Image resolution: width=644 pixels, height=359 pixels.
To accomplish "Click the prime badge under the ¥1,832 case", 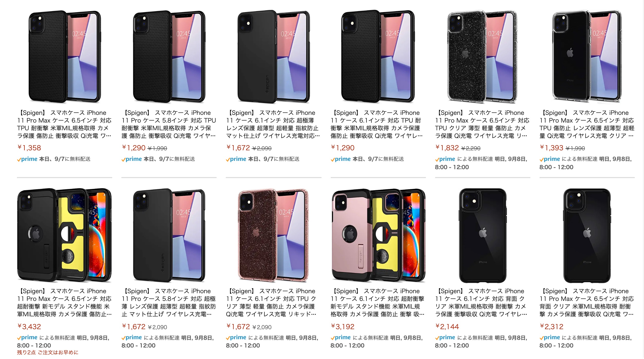I will pos(445,159).
